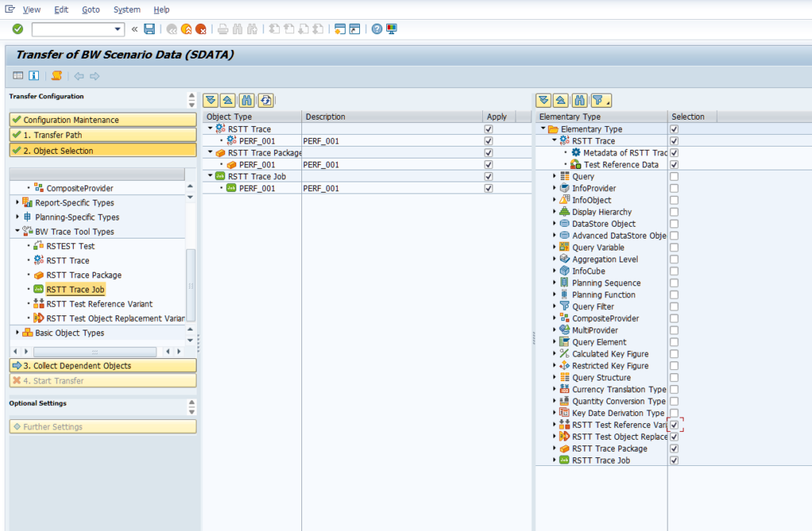The image size is (812, 531).
Task: Open the System menu
Action: click(127, 10)
